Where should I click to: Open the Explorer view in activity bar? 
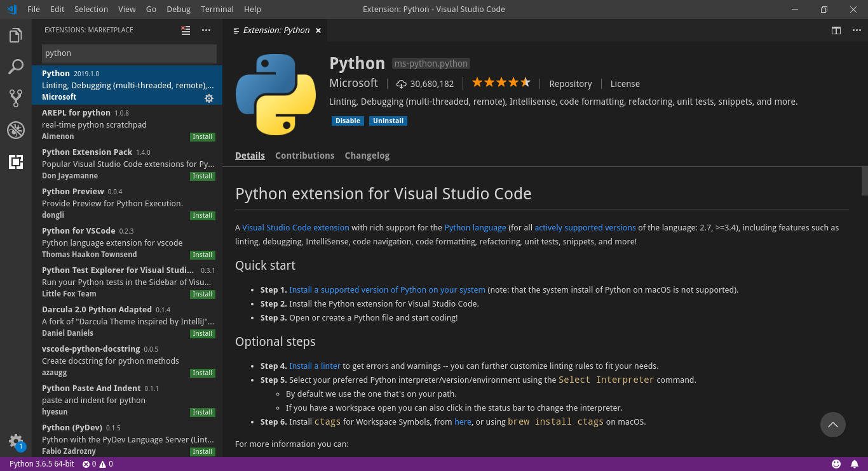point(16,36)
